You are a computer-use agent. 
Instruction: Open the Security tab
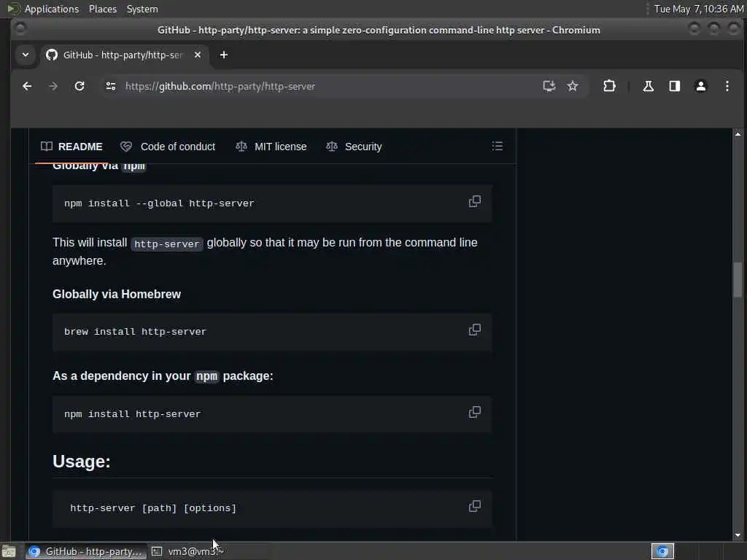coord(354,147)
